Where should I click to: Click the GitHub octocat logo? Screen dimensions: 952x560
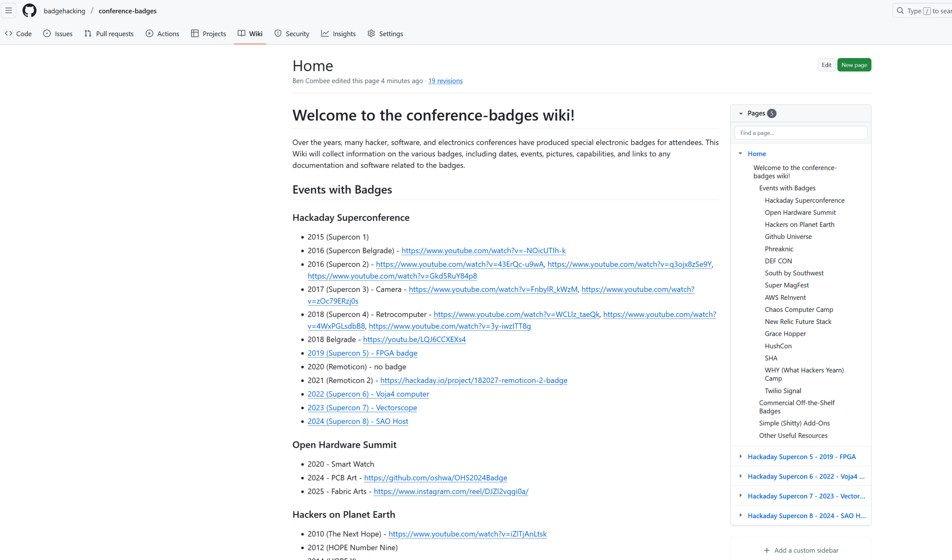click(x=29, y=11)
